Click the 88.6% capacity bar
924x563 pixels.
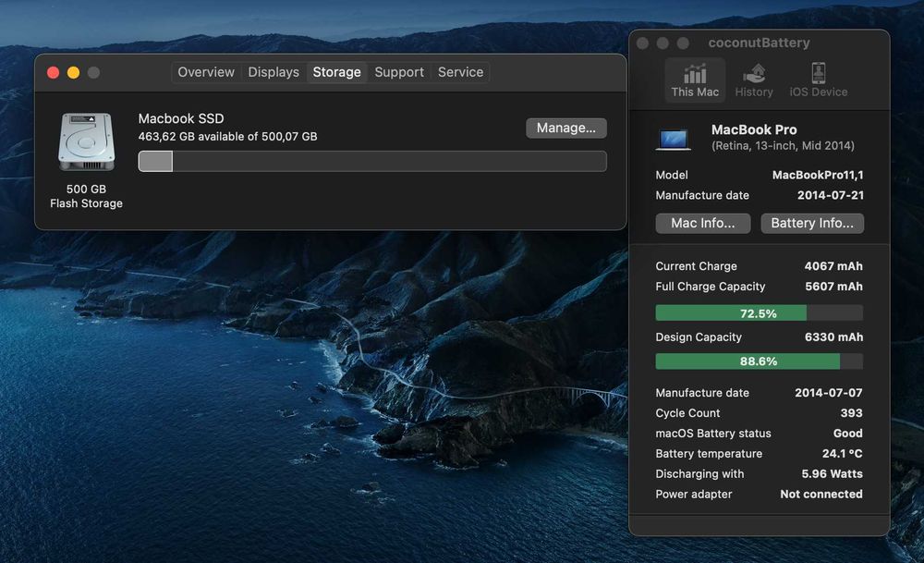(x=759, y=361)
